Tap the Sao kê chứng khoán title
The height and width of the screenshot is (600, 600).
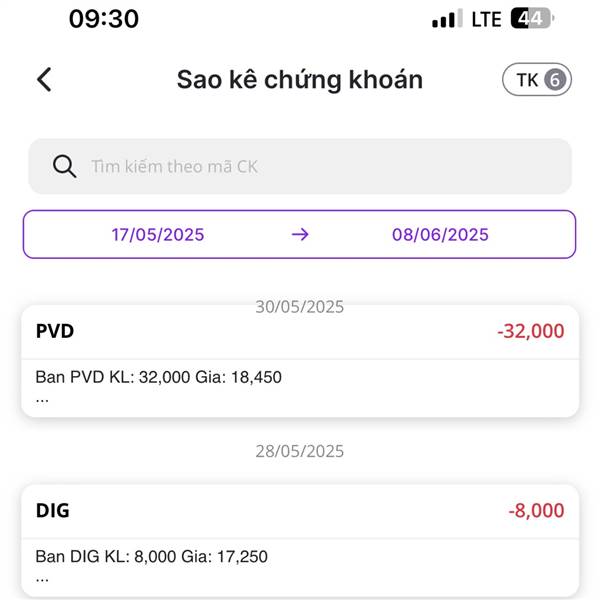[300, 80]
